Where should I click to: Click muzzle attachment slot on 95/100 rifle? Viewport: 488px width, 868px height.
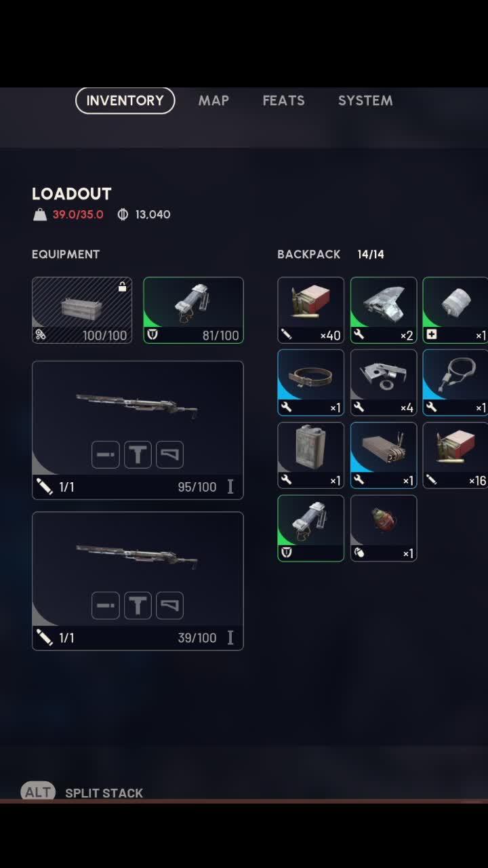click(x=106, y=454)
